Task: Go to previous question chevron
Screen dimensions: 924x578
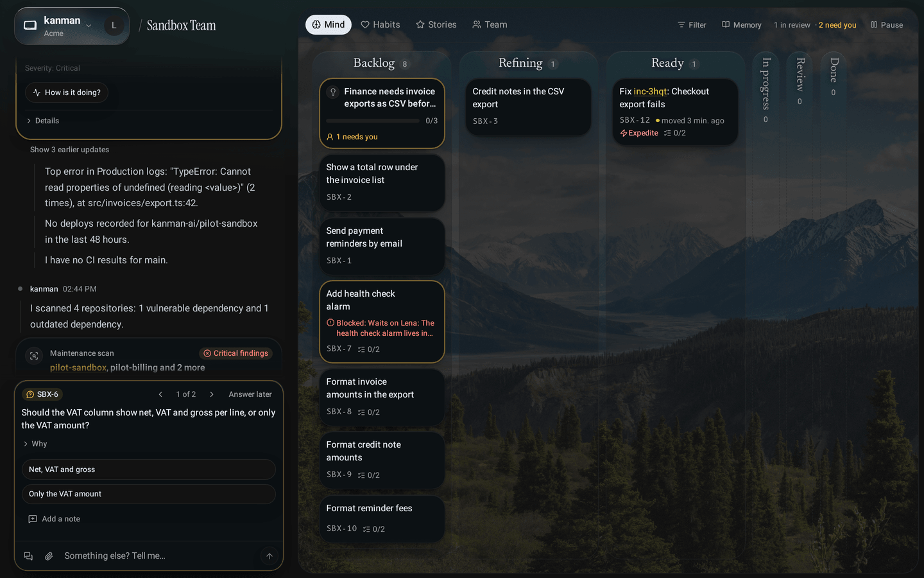Action: [160, 394]
